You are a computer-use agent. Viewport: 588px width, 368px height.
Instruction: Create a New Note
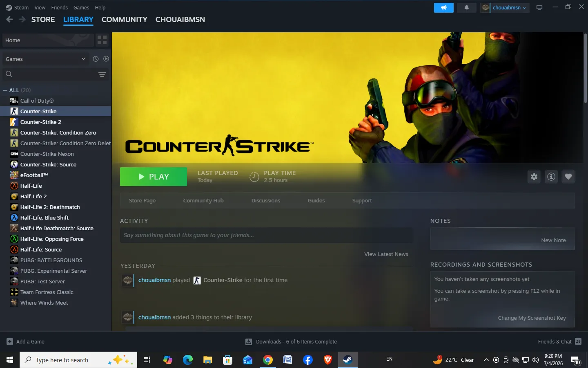[554, 240]
